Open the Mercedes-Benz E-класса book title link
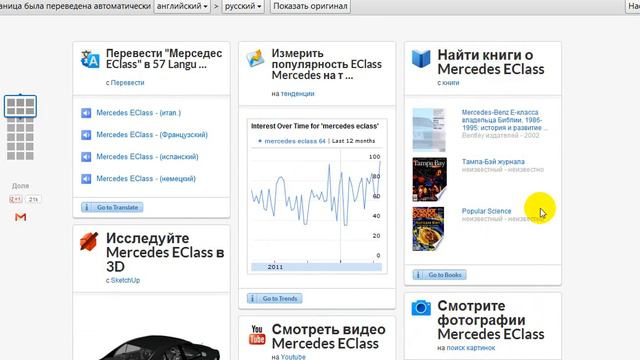Image resolution: width=640 pixels, height=360 pixels. [x=504, y=120]
